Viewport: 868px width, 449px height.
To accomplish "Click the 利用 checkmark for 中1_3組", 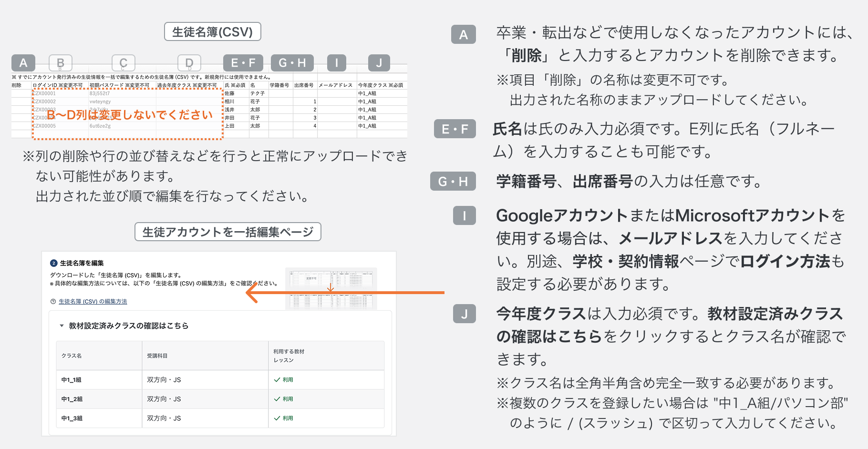I will click(283, 418).
